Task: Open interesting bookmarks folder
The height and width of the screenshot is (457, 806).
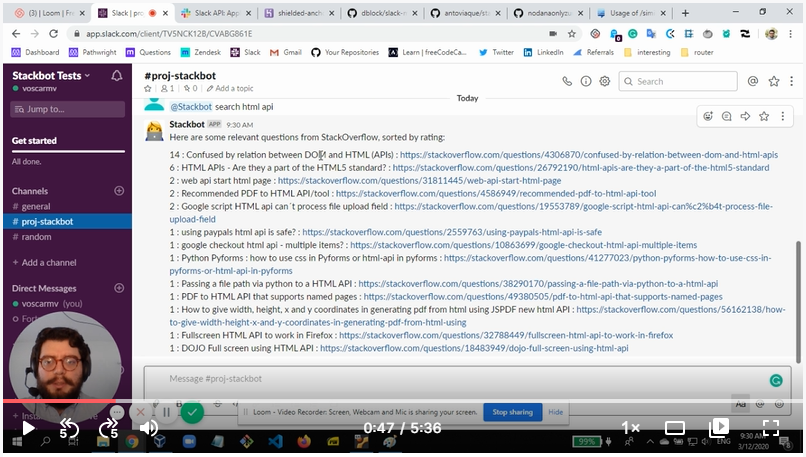Action: click(647, 52)
